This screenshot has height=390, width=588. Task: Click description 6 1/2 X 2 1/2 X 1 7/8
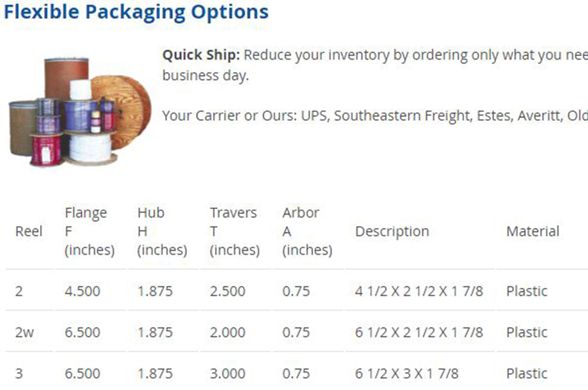click(419, 332)
